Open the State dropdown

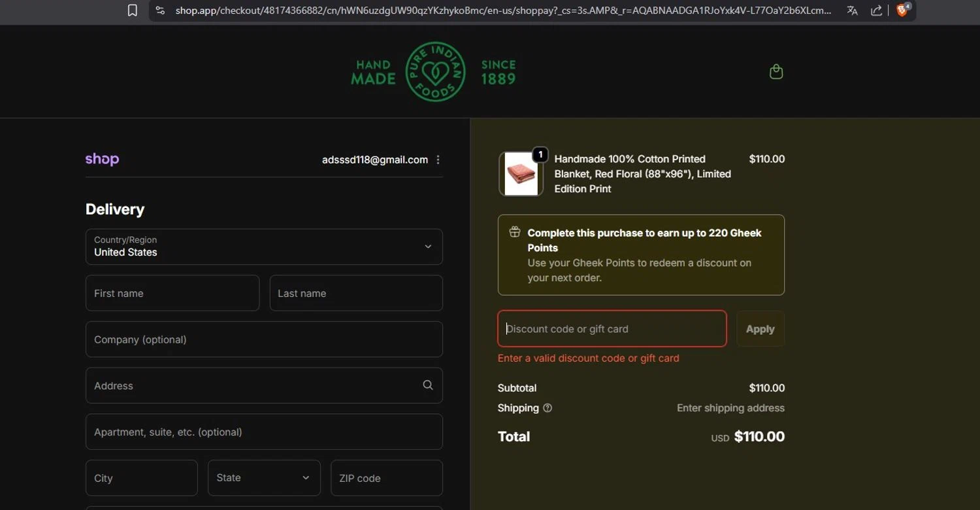[x=264, y=478]
